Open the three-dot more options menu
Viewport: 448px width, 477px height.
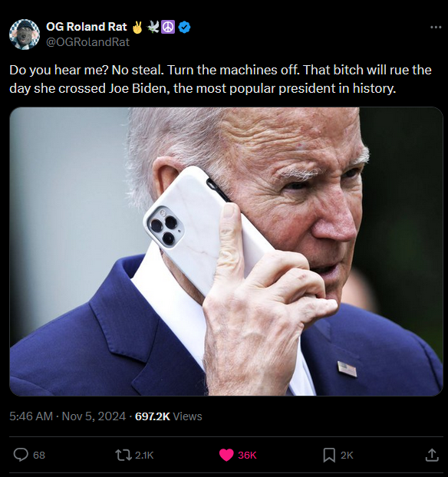[x=436, y=28]
